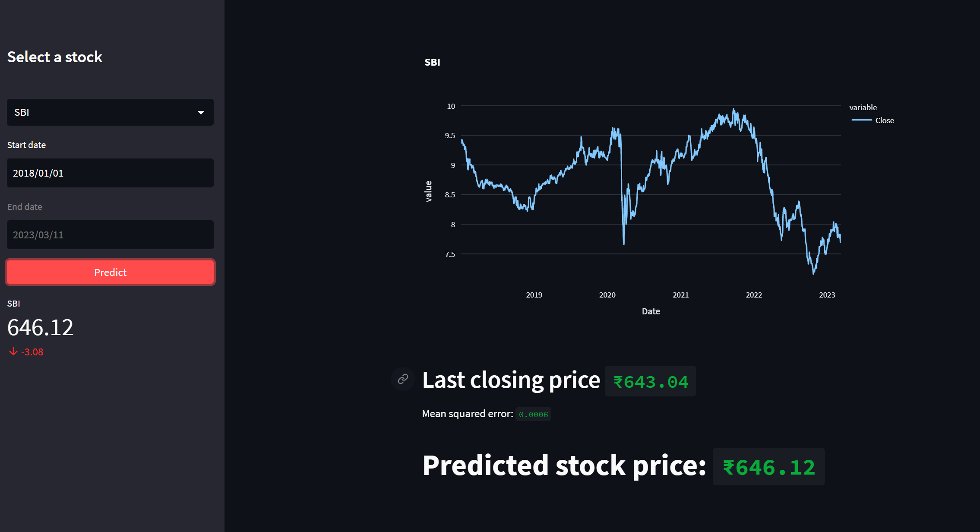
Task: Click the -3.08 delta text
Action: pos(32,351)
